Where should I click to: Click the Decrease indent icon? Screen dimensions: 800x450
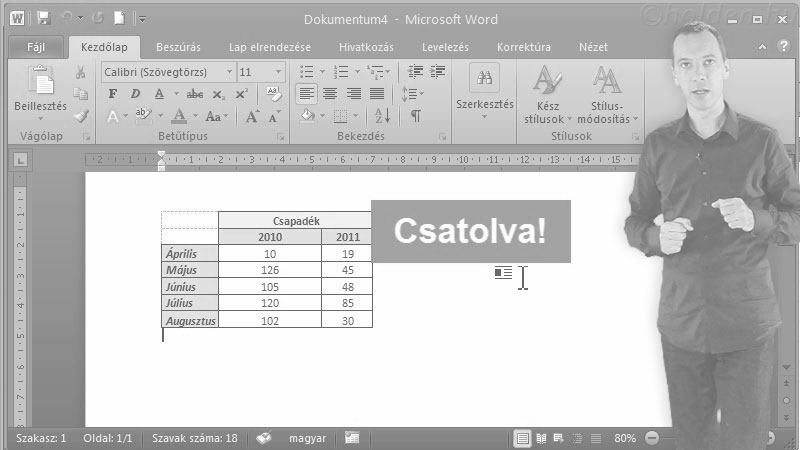pos(415,71)
